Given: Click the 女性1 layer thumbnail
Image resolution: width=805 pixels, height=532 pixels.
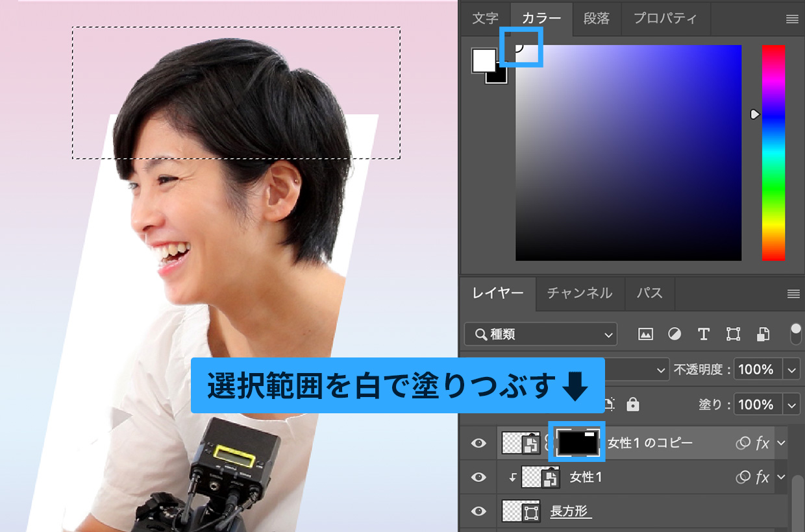Looking at the screenshot, I should pos(541,478).
